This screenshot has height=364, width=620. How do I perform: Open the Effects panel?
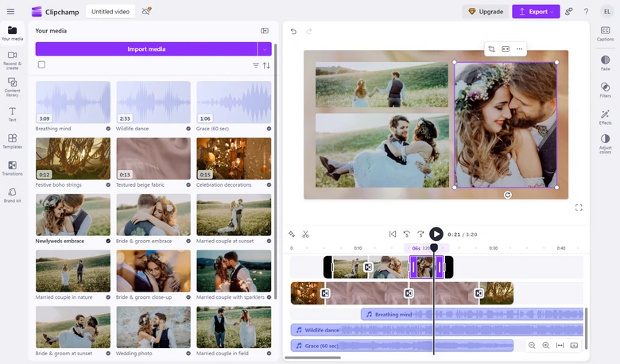coord(605,117)
